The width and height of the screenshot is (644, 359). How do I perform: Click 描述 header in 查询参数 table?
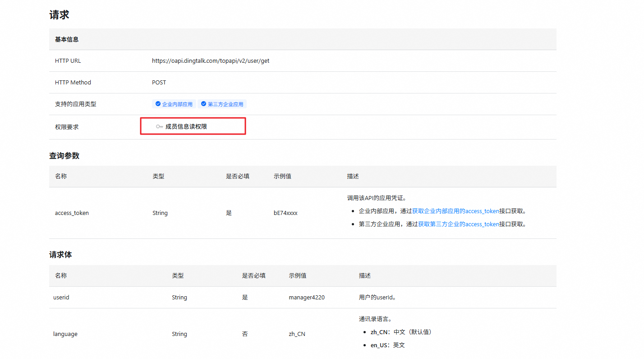353,177
